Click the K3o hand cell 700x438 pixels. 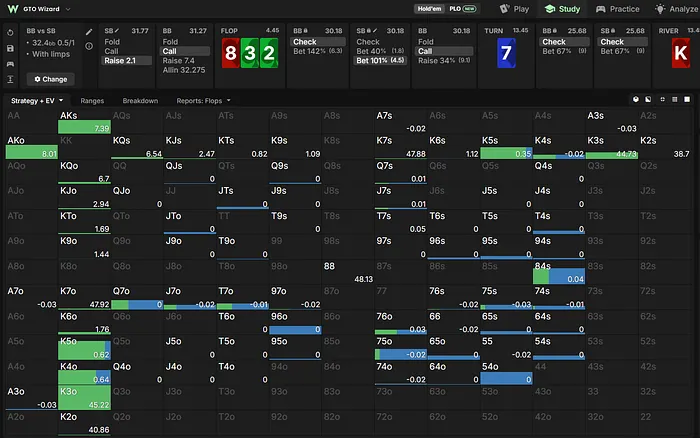[x=84, y=398]
